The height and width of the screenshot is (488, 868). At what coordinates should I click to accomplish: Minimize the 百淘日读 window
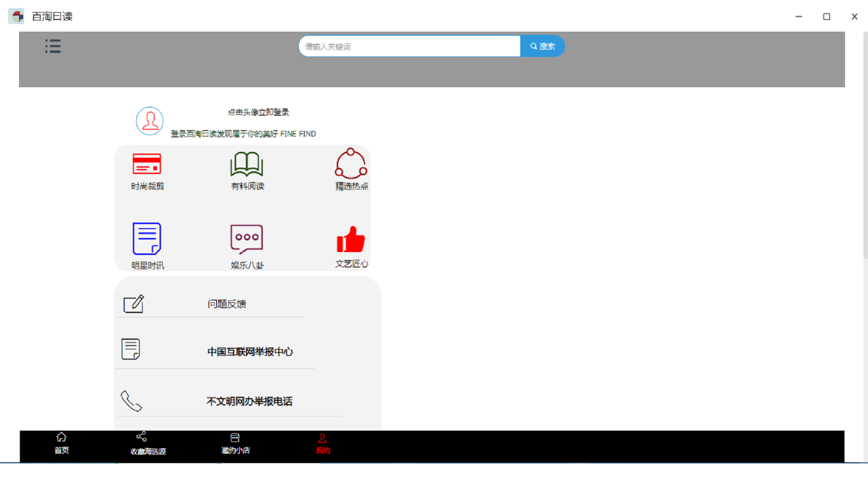(799, 16)
